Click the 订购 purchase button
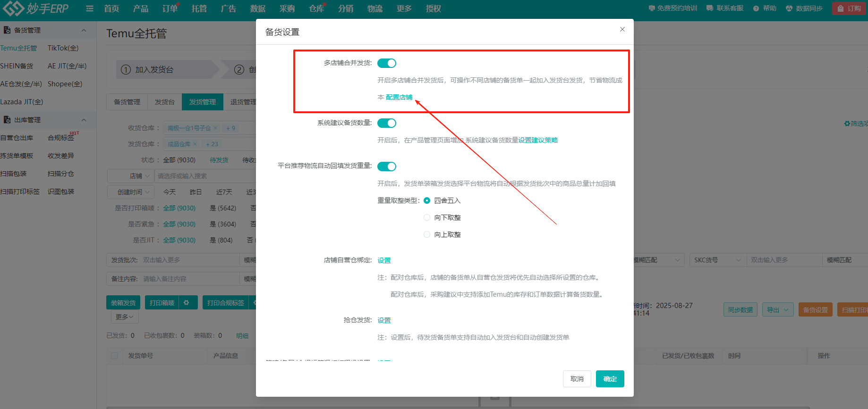The height and width of the screenshot is (409, 868). point(849,8)
